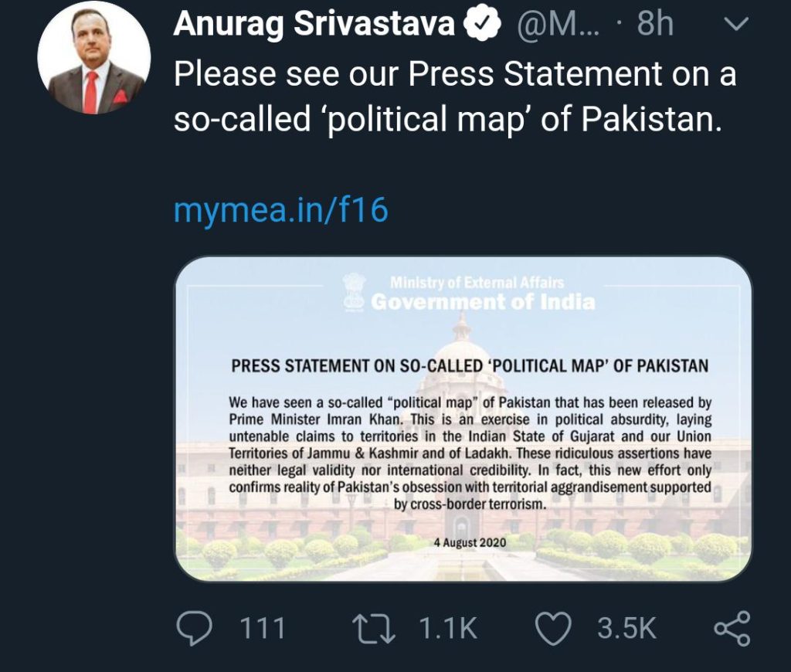Open the mymea.in/f16 link

(280, 209)
